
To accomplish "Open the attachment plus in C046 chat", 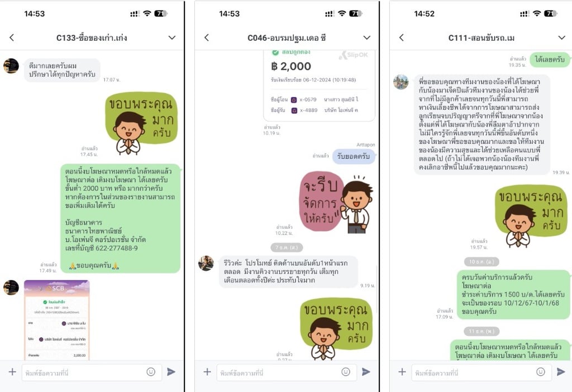I will [207, 371].
